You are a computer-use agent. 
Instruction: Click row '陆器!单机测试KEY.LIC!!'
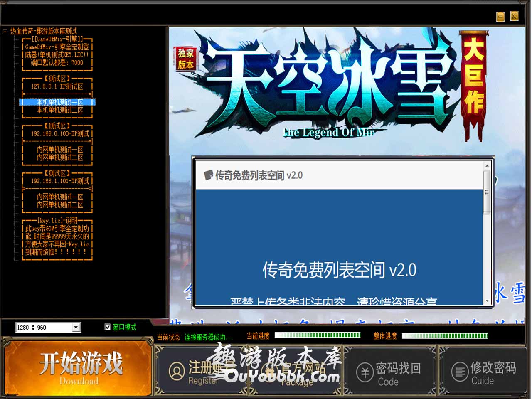click(x=57, y=55)
